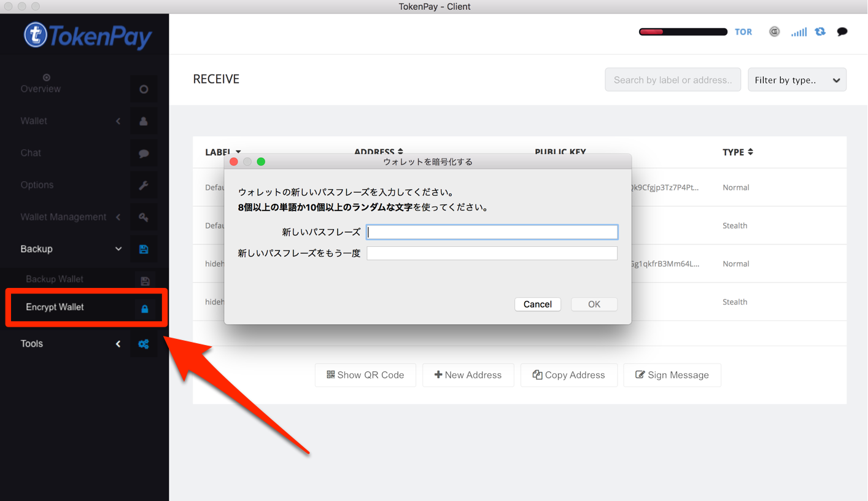Select Backup Wallet menu item
This screenshot has height=501, width=868.
[x=55, y=279]
